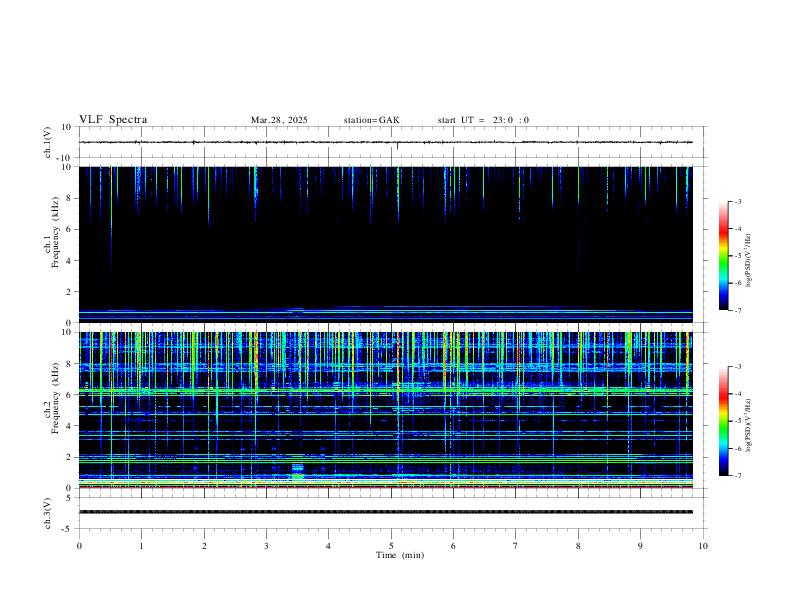Click the ch.3 voltage waveform band
Screen dimensions: 792x612
point(386,512)
